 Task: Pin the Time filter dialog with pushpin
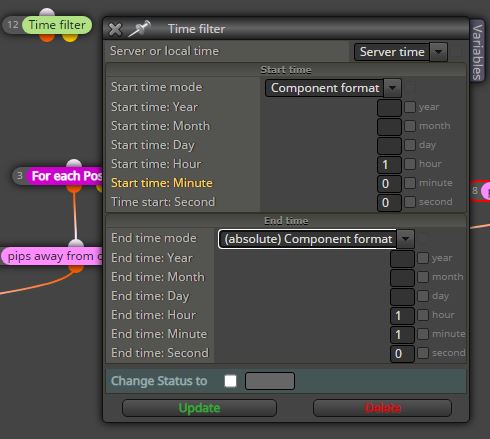[x=139, y=29]
